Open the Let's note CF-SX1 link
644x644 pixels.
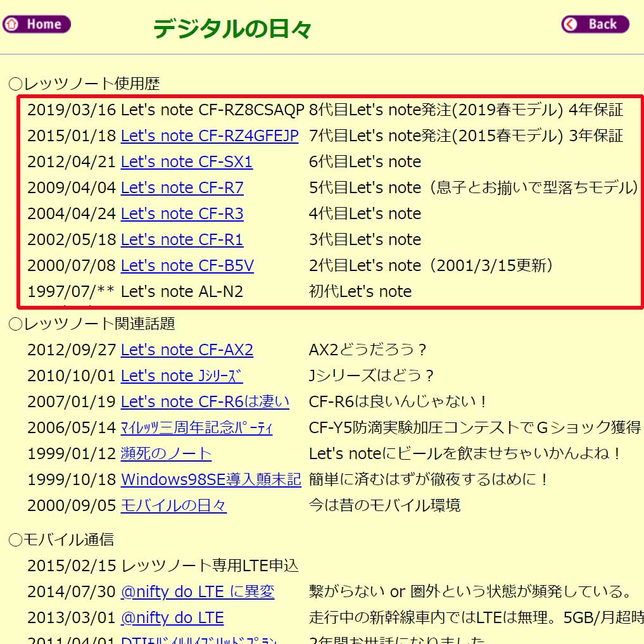pos(186,161)
